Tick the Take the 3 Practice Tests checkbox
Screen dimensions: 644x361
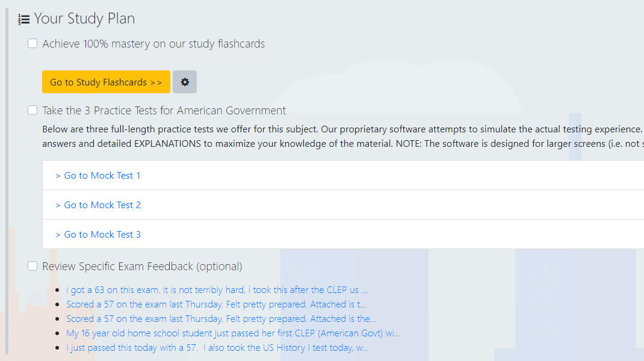point(33,110)
